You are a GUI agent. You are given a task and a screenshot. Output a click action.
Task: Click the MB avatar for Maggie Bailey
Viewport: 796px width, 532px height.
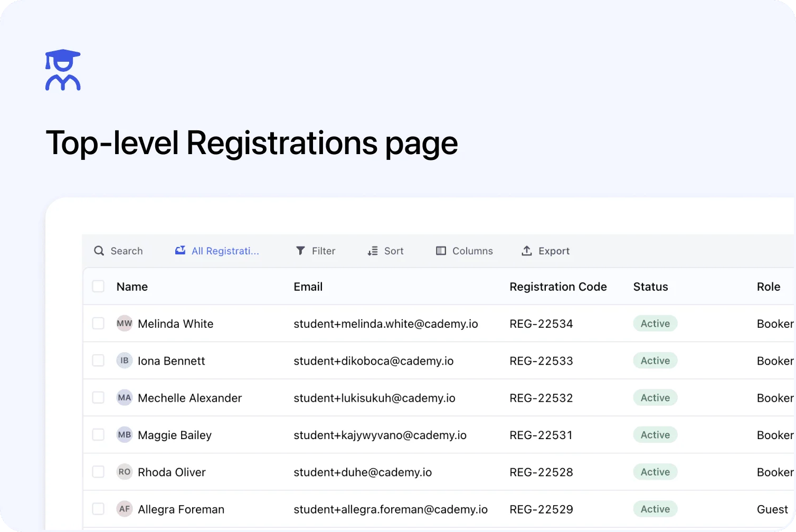[x=125, y=435]
